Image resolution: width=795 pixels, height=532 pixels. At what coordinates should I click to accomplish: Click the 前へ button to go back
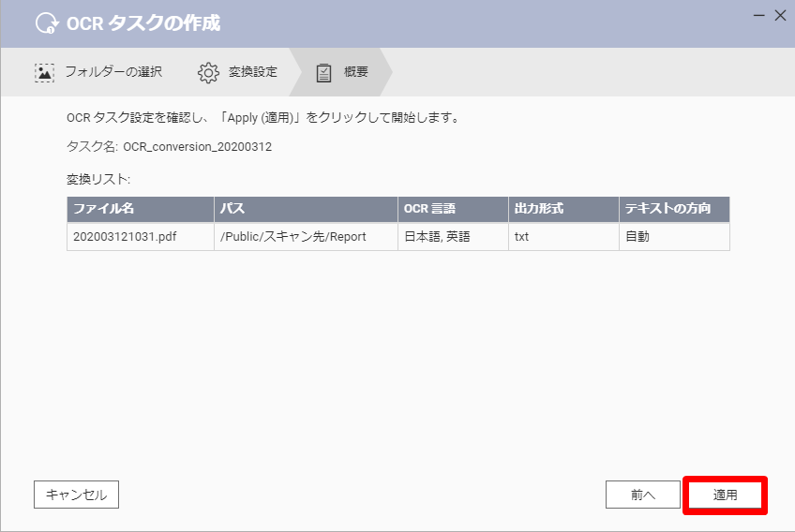tap(643, 495)
